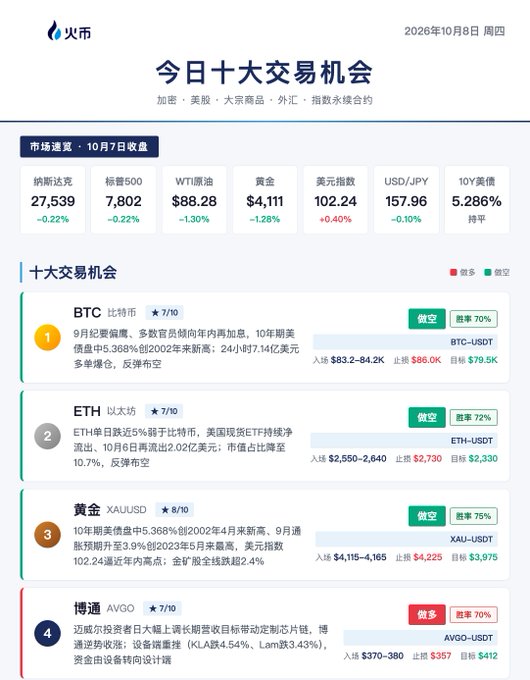Select the WTI原油 price card
530x680 pixels.
194,199
